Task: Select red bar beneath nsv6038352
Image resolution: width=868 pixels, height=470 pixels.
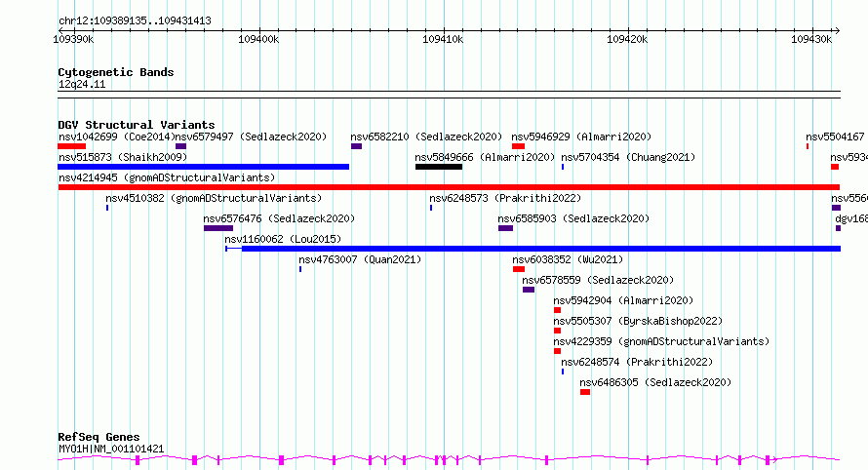Action: [519, 269]
